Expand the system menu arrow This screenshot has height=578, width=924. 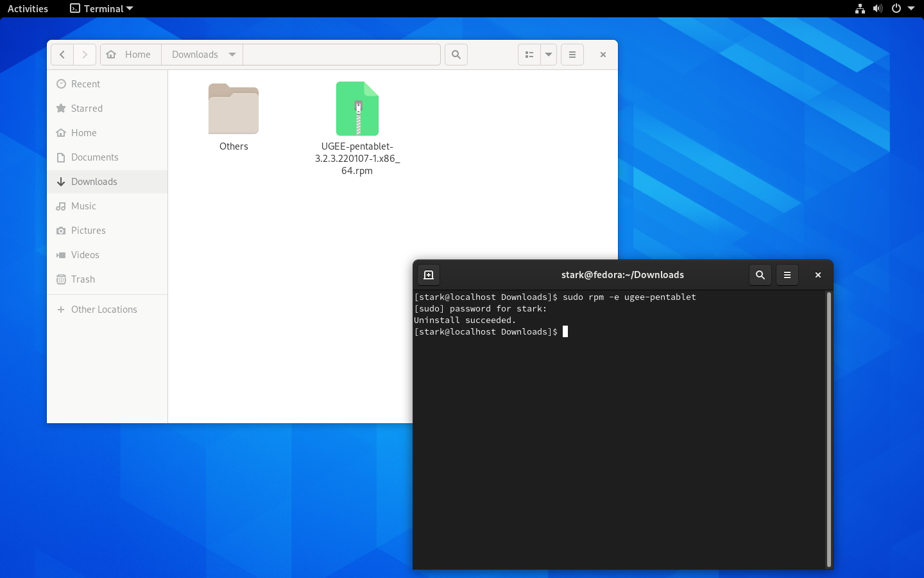click(x=911, y=8)
